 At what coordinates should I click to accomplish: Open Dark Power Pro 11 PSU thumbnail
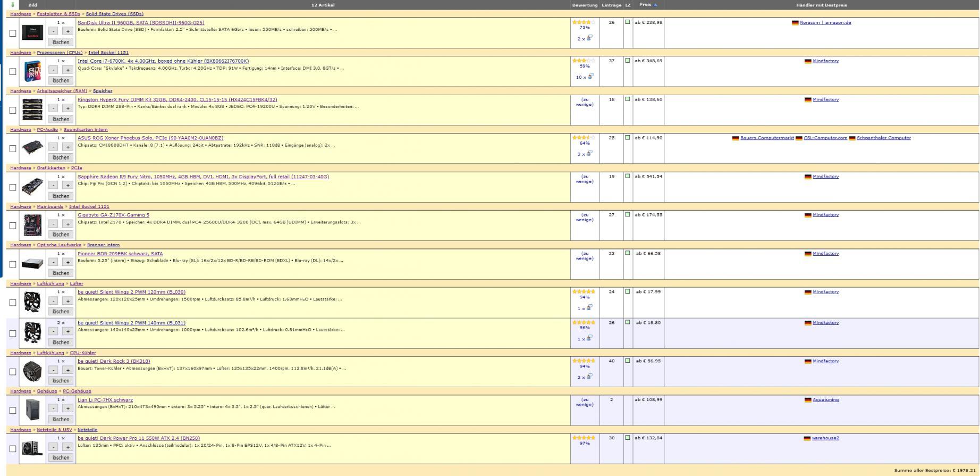click(32, 448)
